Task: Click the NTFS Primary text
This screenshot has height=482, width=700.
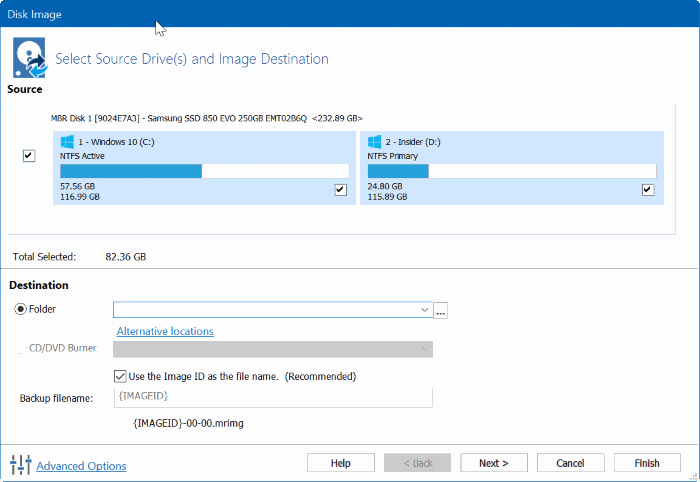Action: click(393, 156)
